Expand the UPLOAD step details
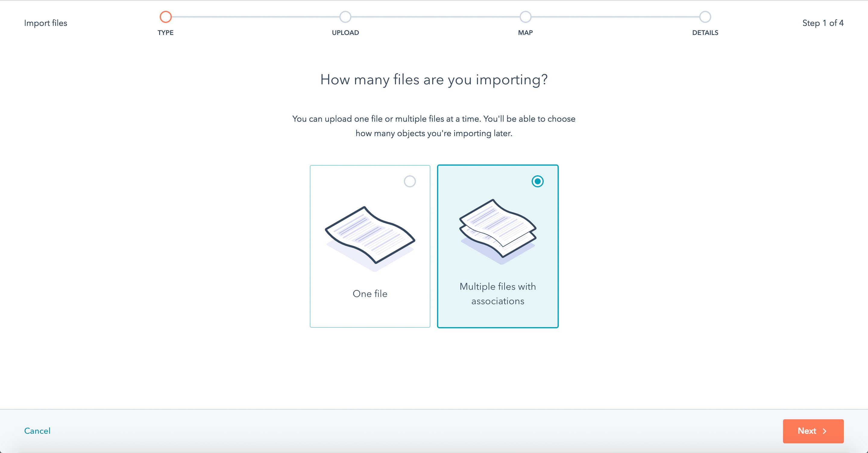The image size is (868, 453). pos(345,16)
